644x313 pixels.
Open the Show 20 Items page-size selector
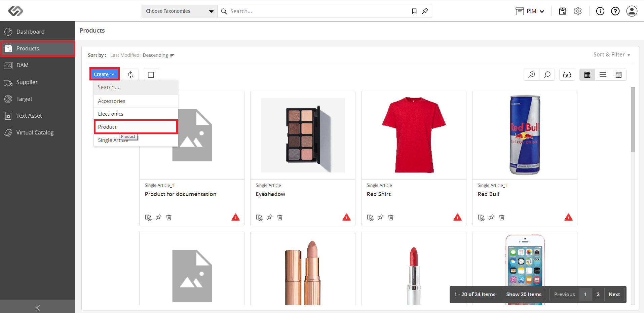point(524,295)
